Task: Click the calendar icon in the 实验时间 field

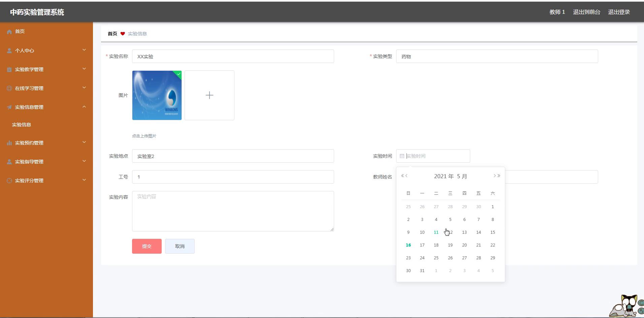Action: pos(402,156)
